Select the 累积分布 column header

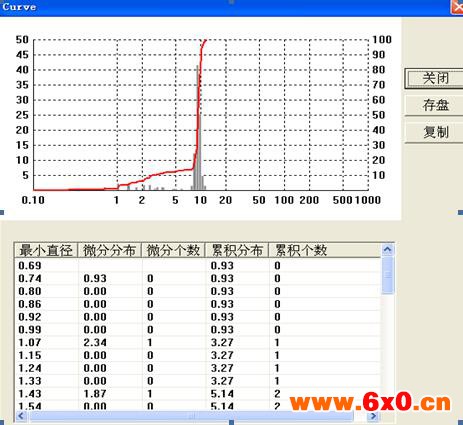point(237,250)
